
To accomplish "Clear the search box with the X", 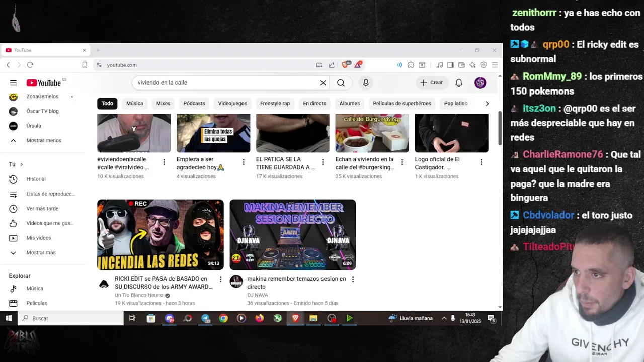I will 323,83.
